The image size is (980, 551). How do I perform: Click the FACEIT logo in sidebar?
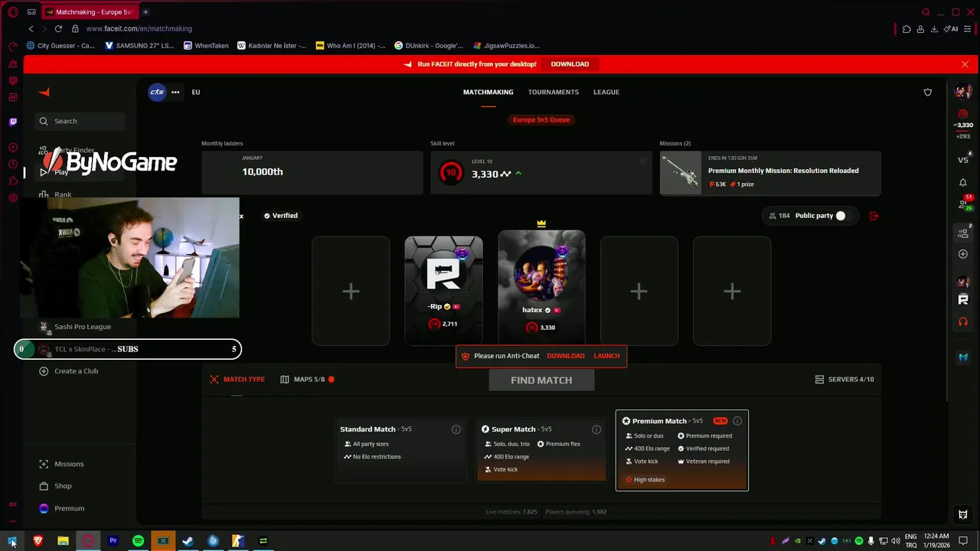tap(44, 92)
